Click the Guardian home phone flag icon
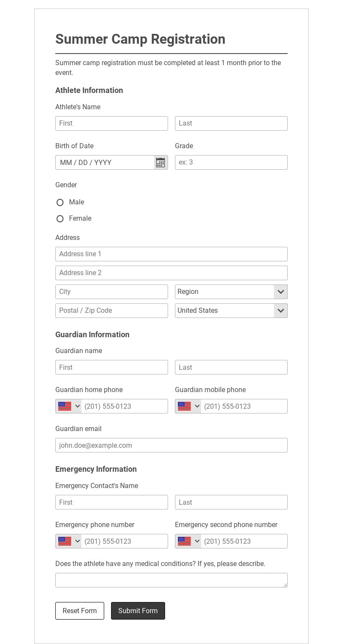 point(65,406)
